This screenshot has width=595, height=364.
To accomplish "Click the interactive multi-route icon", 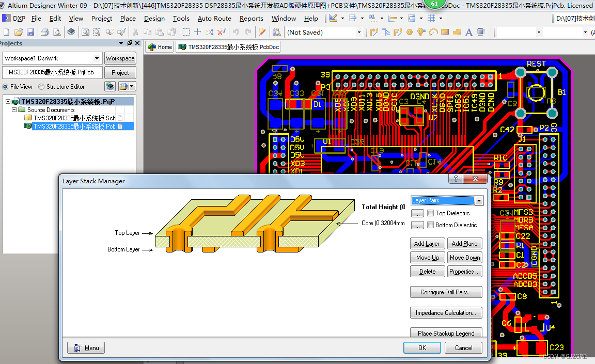I will [x=386, y=32].
